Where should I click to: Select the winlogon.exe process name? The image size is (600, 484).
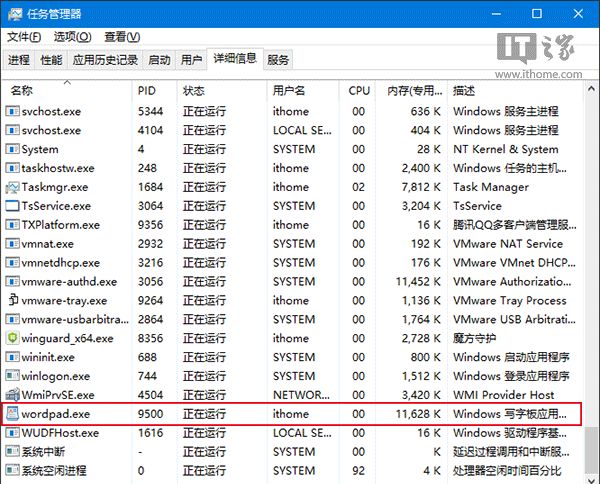(x=55, y=376)
